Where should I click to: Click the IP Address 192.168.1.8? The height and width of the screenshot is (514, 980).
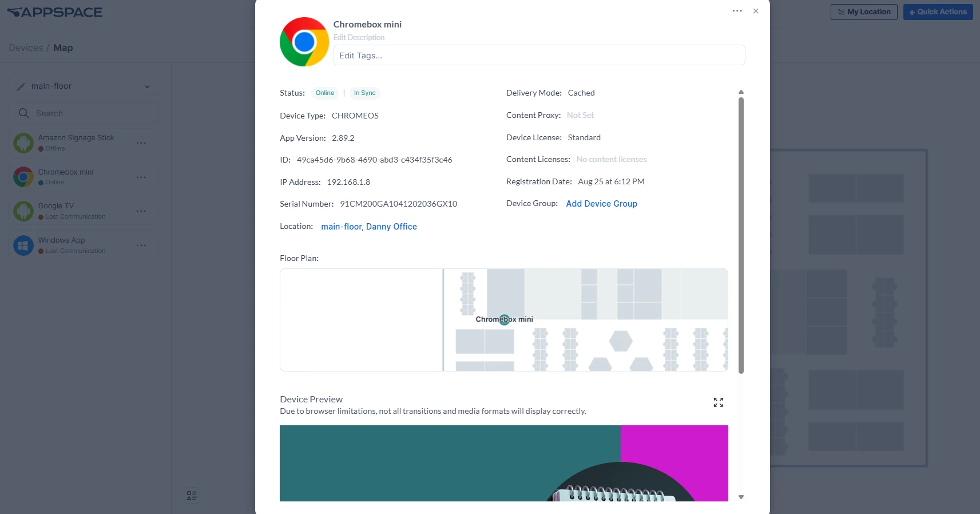point(348,183)
